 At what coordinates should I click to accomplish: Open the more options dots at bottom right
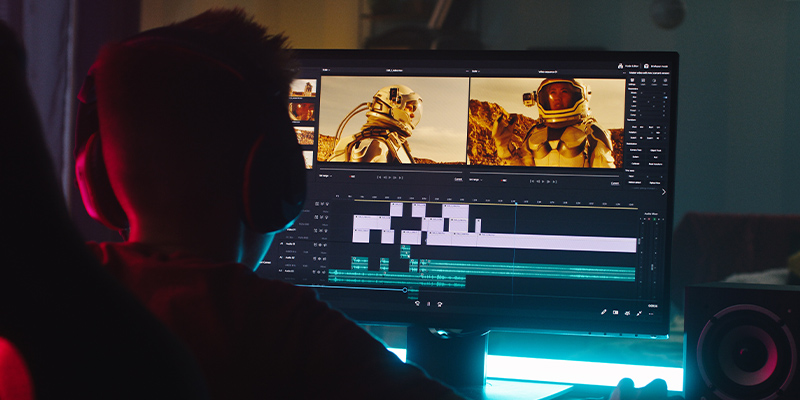(x=651, y=314)
